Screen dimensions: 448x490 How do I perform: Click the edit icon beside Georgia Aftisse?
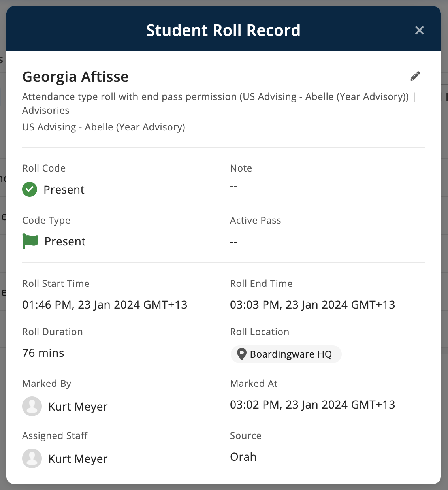[x=415, y=76]
